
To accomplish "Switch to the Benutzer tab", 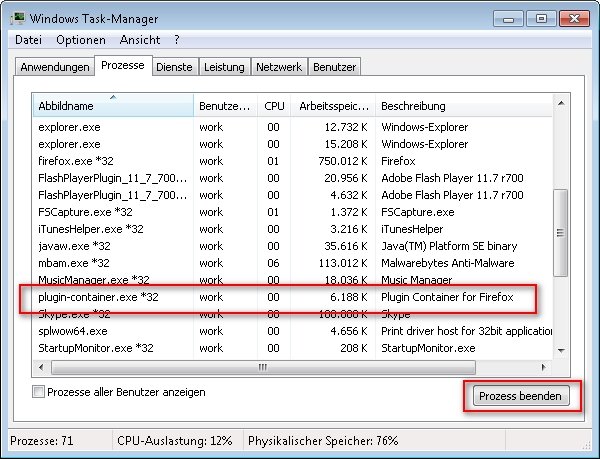I will tap(334, 67).
